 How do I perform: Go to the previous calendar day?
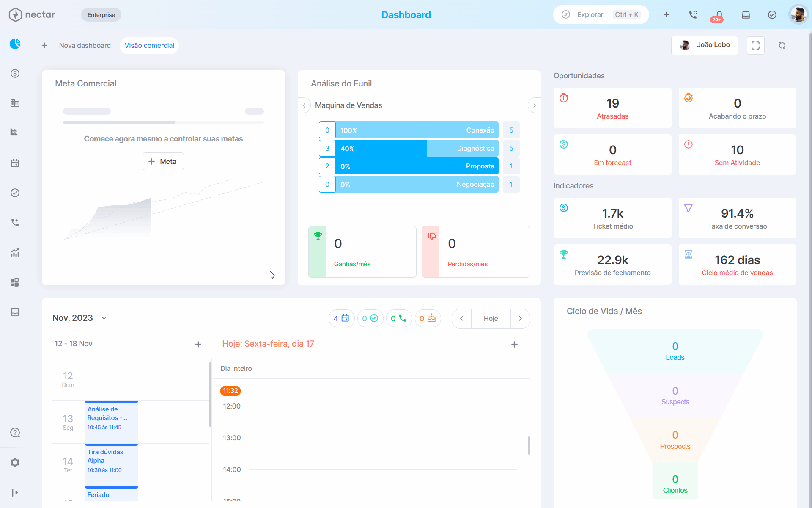(461, 318)
